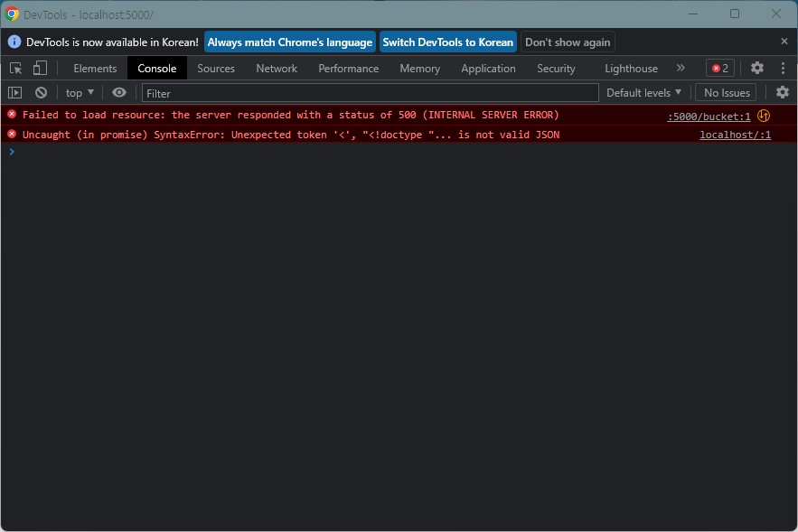Activate the inspect element picker icon

pos(15,68)
